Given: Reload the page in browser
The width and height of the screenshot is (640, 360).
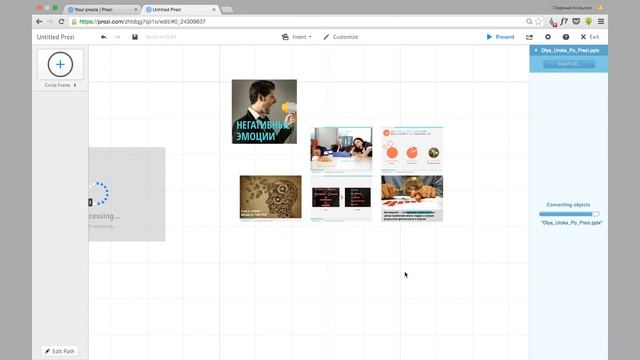Looking at the screenshot, I should point(61,22).
